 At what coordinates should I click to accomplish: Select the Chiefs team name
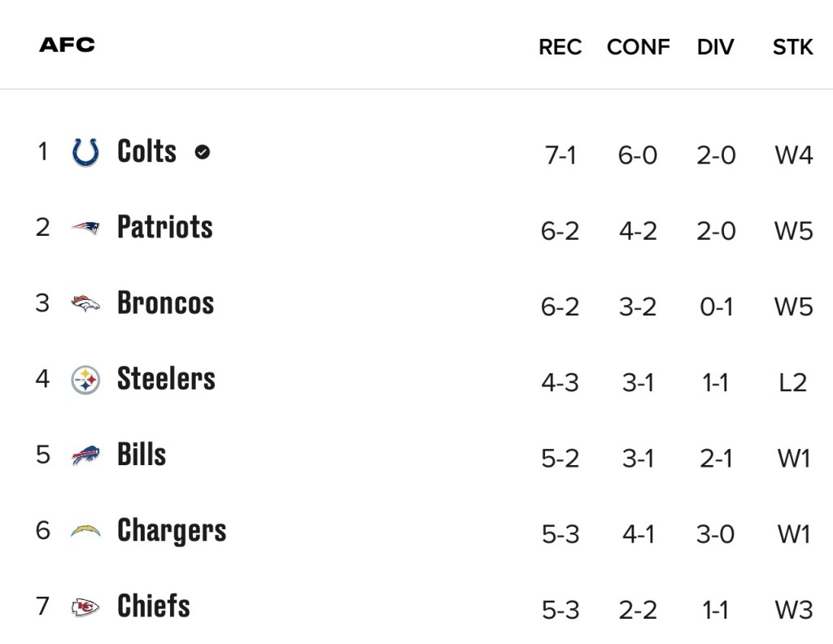pos(154,606)
